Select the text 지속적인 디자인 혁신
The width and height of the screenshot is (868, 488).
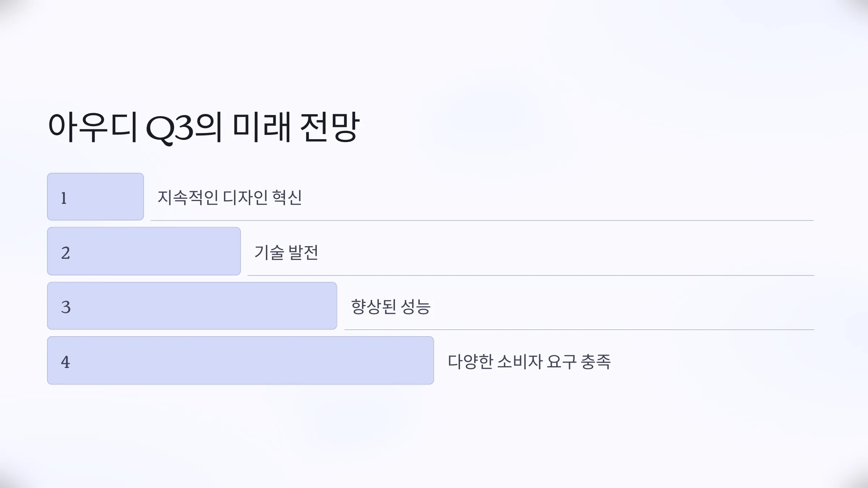point(230,197)
